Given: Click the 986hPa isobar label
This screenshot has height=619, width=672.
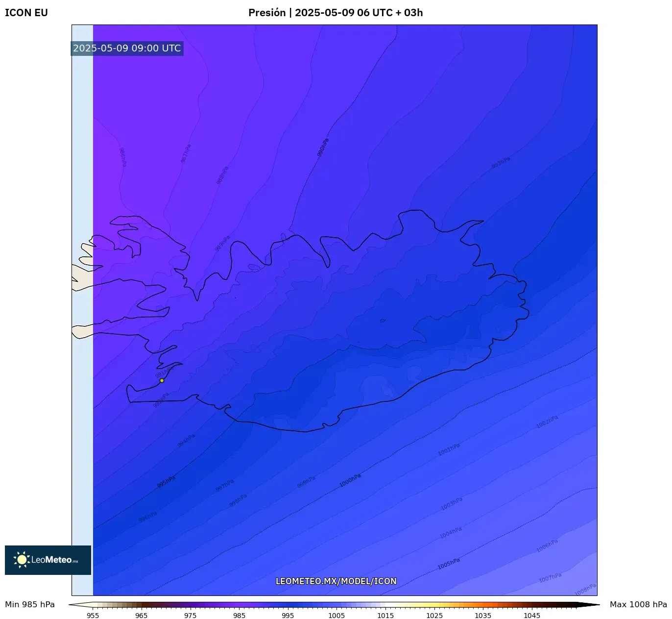Looking at the screenshot, I should pos(122,157).
